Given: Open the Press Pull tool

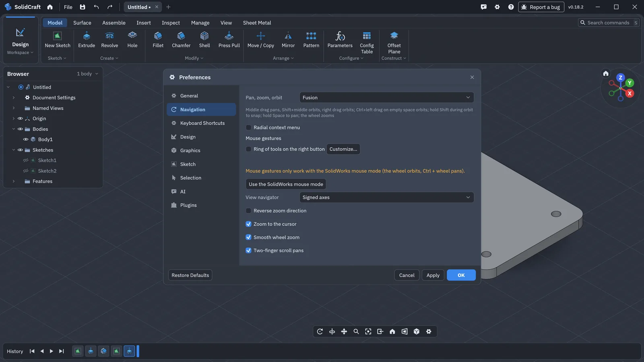Looking at the screenshot, I should tap(229, 40).
